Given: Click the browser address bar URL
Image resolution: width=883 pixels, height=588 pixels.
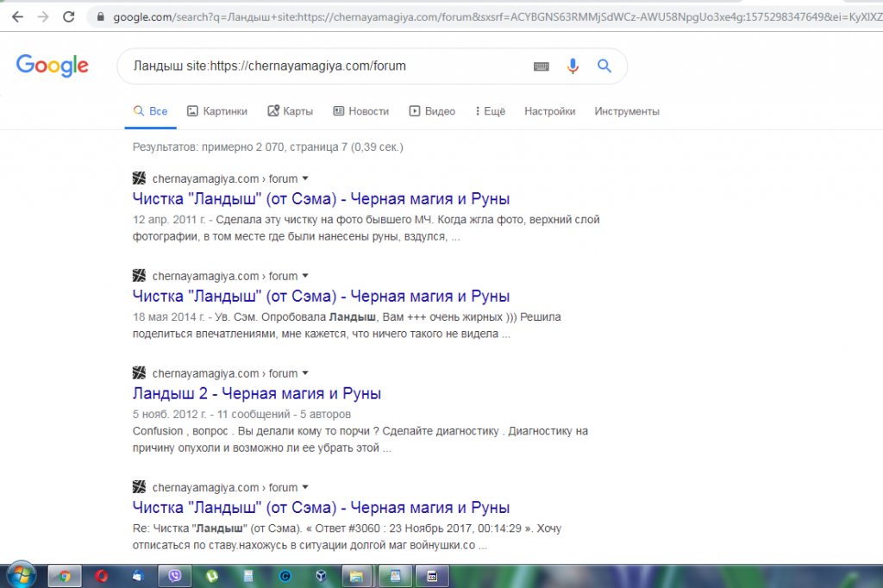Looking at the screenshot, I should 496,17.
